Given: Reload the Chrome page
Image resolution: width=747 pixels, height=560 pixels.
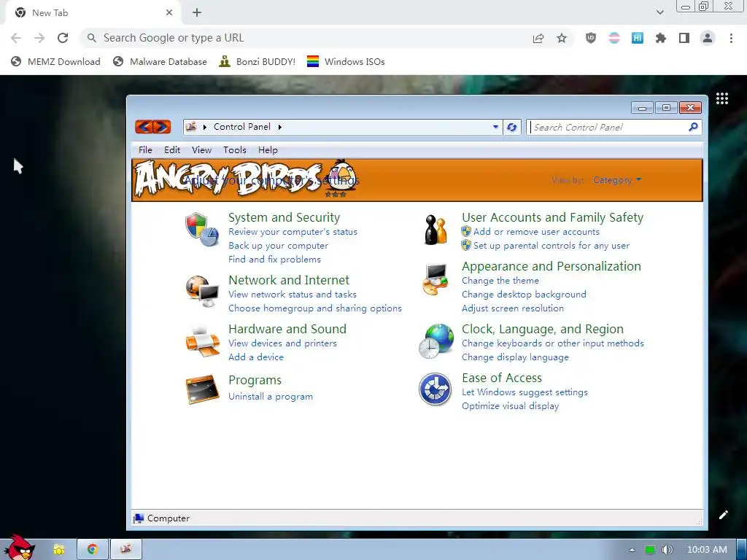Looking at the screenshot, I should 63,38.
